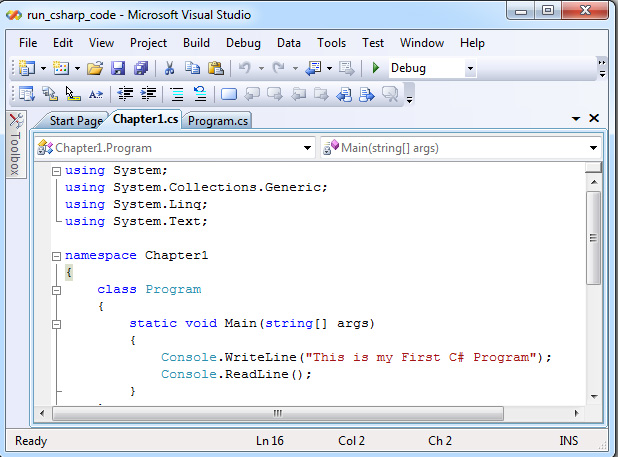618x457 pixels.
Task: Click the Copy icon in toolbar
Action: click(x=192, y=68)
